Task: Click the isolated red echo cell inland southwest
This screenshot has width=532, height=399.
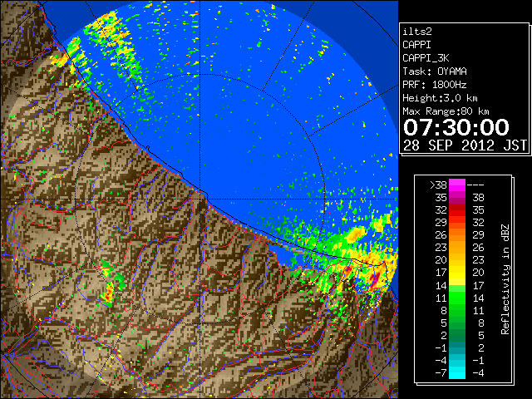Action: tap(108, 296)
